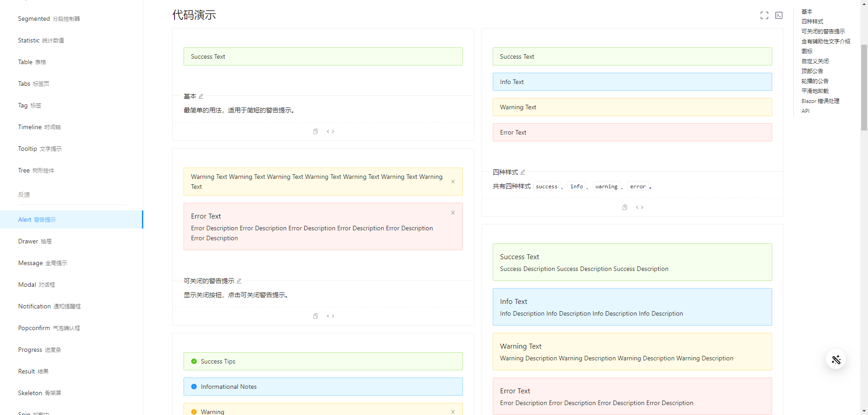Jump to API anchor in page outline
Screen dimensions: 868x415
(x=805, y=111)
